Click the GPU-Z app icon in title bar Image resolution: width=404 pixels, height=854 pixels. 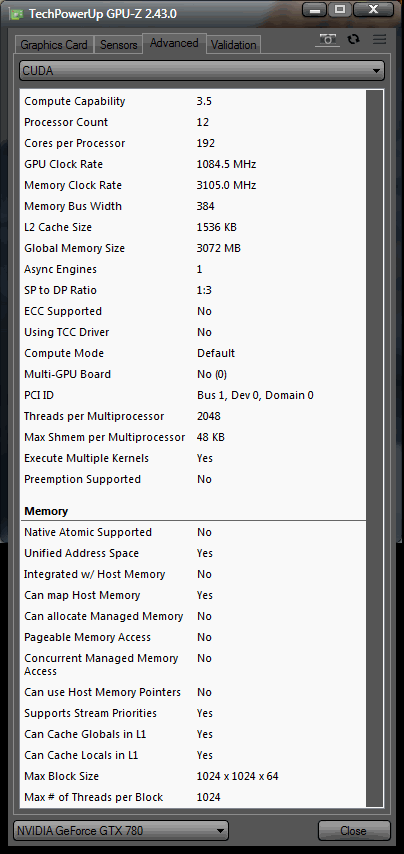click(x=17, y=14)
